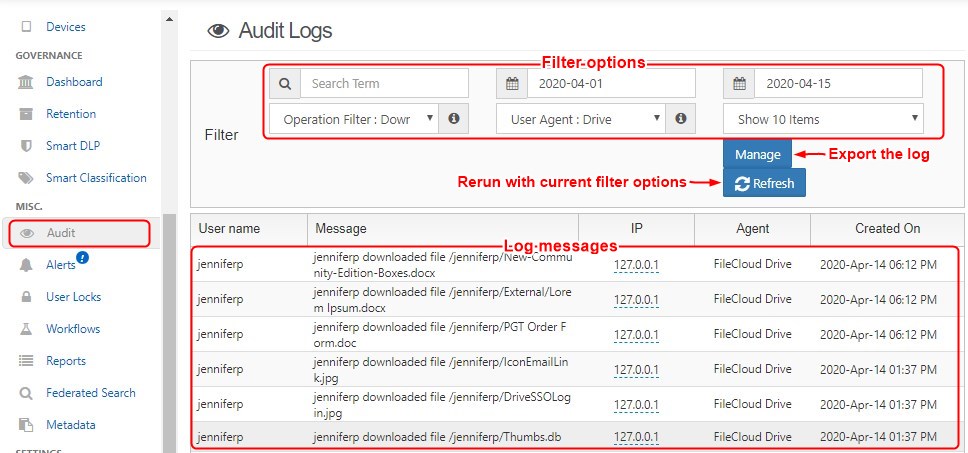Image resolution: width=968 pixels, height=453 pixels.
Task: Click the info icon beside User Agent
Action: click(x=681, y=119)
